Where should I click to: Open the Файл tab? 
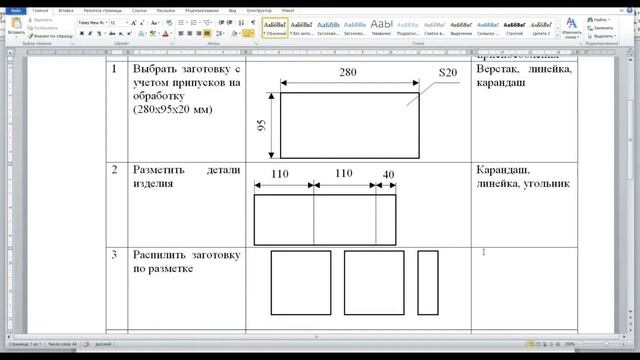[x=16, y=11]
